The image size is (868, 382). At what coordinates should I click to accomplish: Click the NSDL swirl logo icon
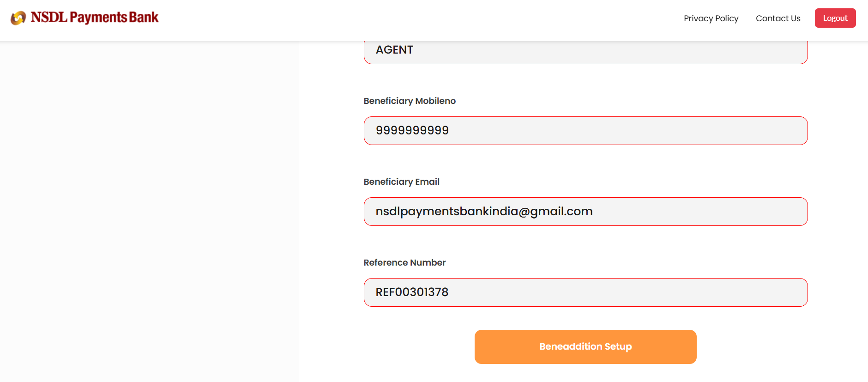[18, 18]
